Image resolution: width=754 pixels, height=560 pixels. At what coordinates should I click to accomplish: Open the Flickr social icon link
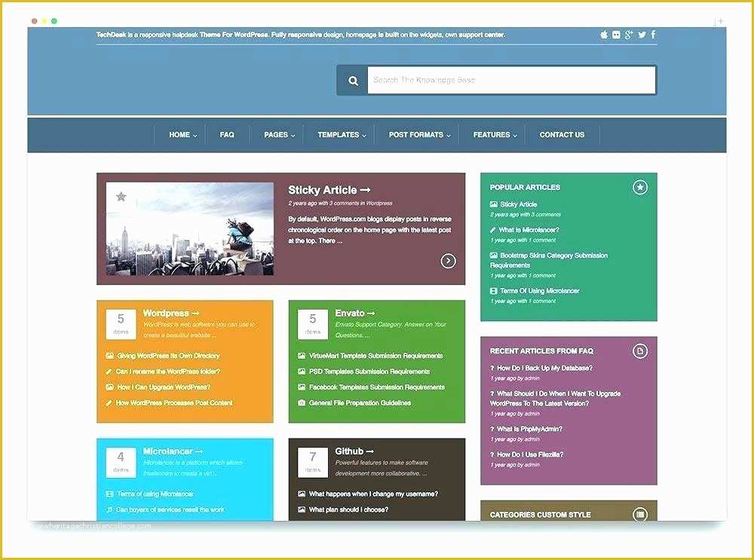coord(616,35)
